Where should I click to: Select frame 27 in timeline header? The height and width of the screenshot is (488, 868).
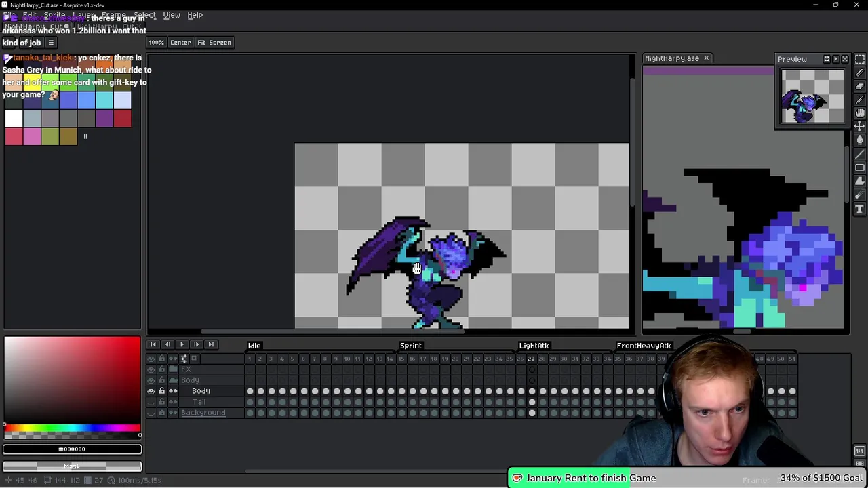point(532,359)
